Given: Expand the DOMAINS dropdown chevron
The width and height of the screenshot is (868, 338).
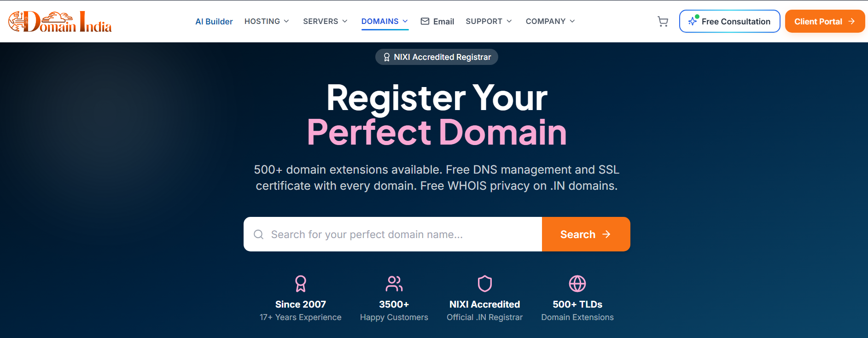Looking at the screenshot, I should [x=405, y=21].
